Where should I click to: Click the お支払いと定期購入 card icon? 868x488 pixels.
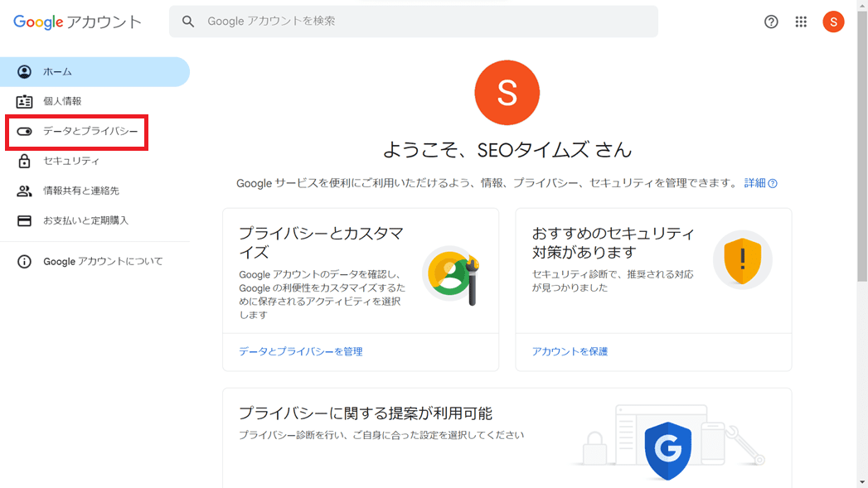[x=24, y=220]
